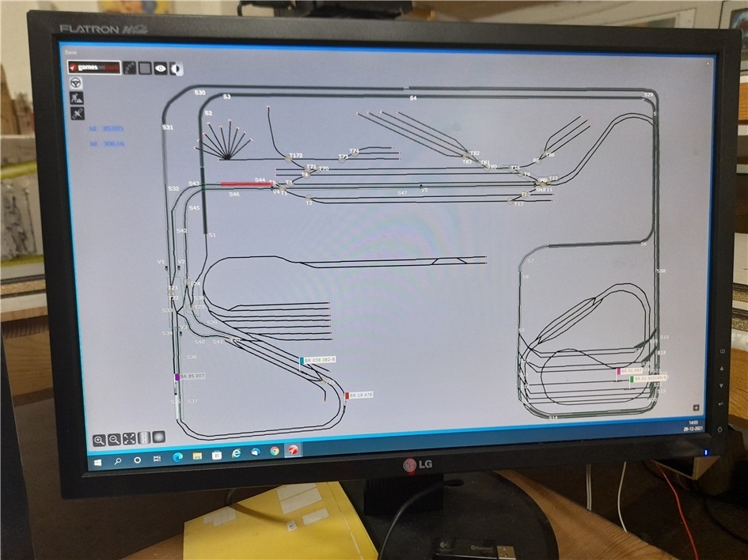Screen dimensions: 748x560
Task: Toggle visibility with the eye icon
Action: (x=161, y=68)
